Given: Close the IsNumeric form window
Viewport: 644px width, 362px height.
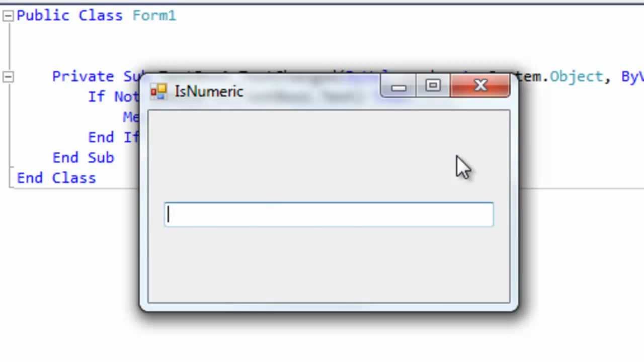Looking at the screenshot, I should coord(480,86).
